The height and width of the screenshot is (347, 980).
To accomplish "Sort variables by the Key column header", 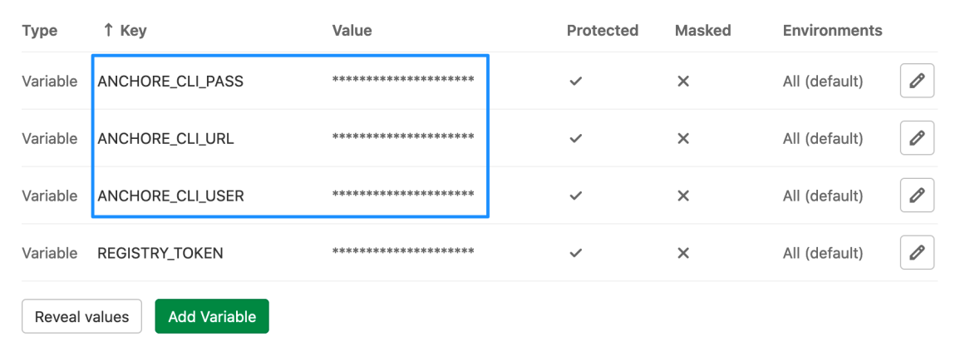I will point(125,31).
